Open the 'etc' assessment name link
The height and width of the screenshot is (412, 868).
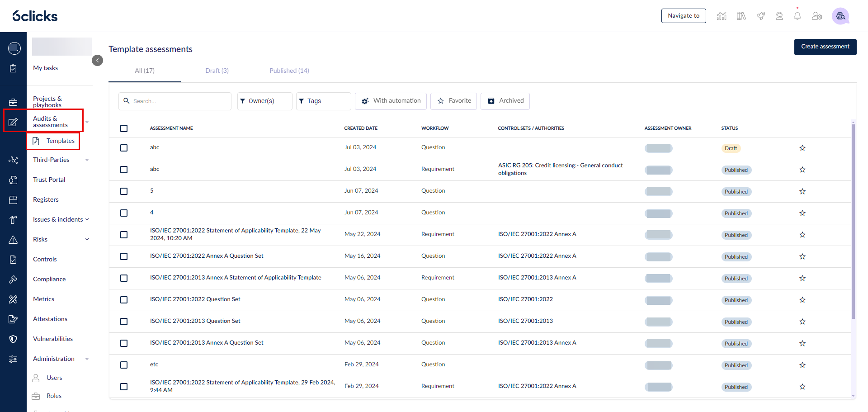click(x=154, y=365)
